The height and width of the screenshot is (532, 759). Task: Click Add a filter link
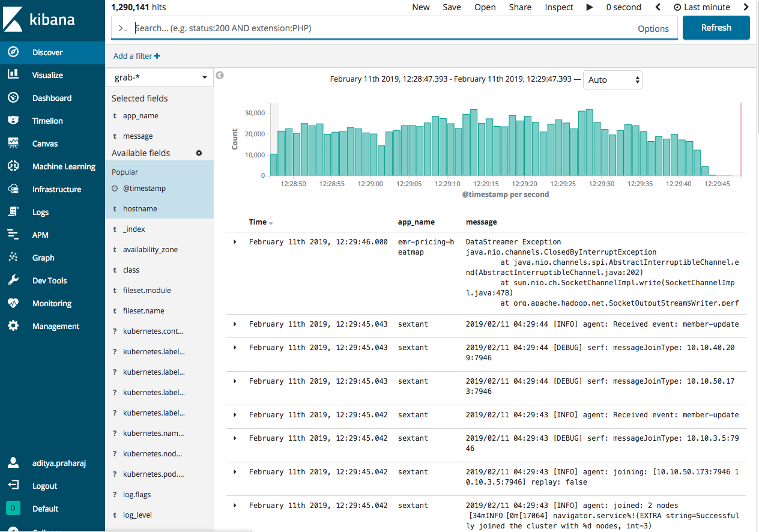click(137, 56)
